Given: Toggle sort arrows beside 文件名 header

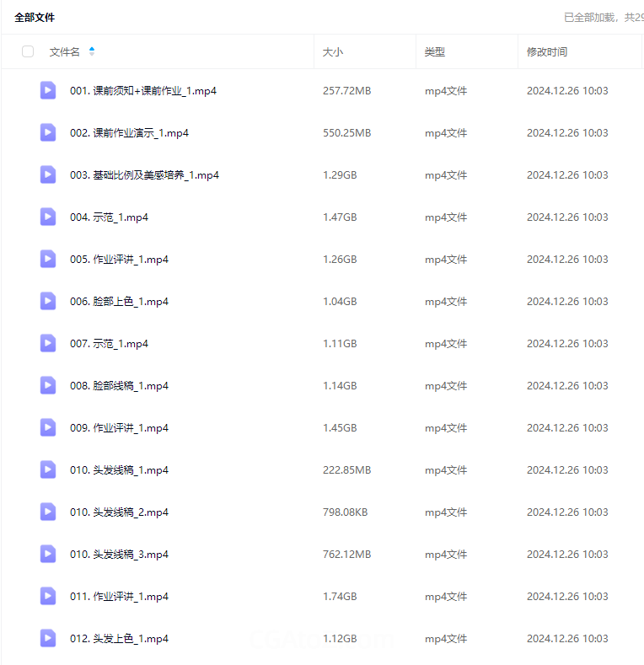Looking at the screenshot, I should 92,51.
